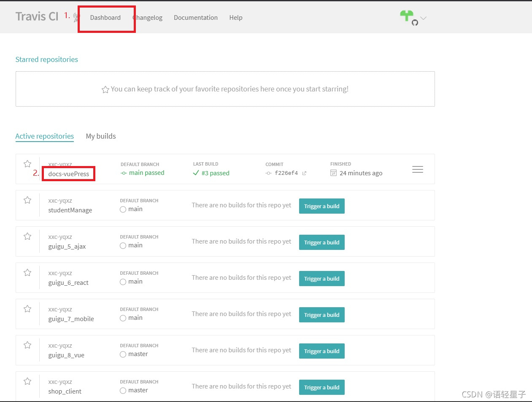Image resolution: width=532 pixels, height=402 pixels.
Task: Click the xxc-yqxz owner above guigu_5_ajax
Action: (x=60, y=237)
